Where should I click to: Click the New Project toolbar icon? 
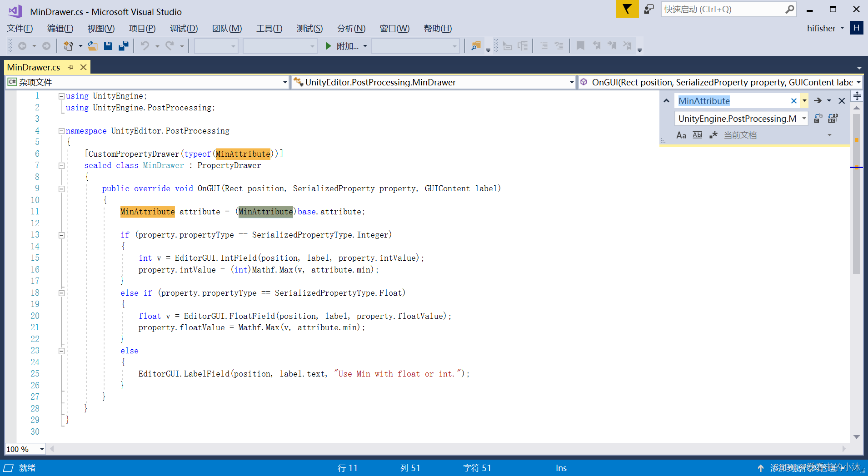(68, 46)
